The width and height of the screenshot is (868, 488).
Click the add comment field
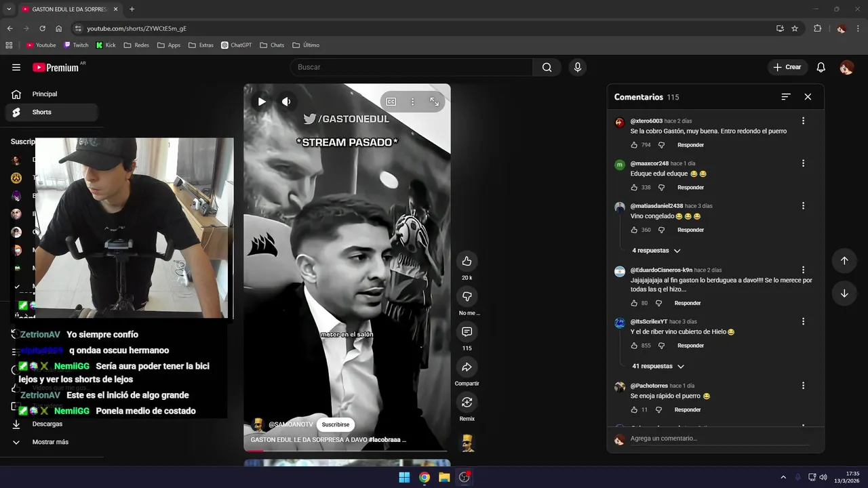click(719, 439)
